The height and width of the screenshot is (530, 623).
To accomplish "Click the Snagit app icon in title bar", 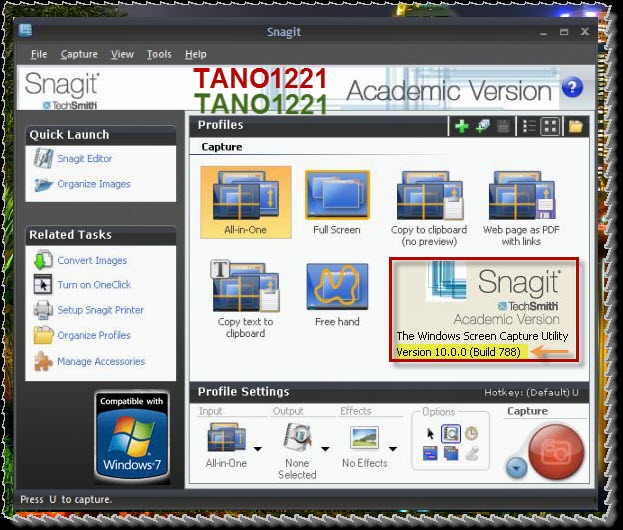I will [25, 31].
